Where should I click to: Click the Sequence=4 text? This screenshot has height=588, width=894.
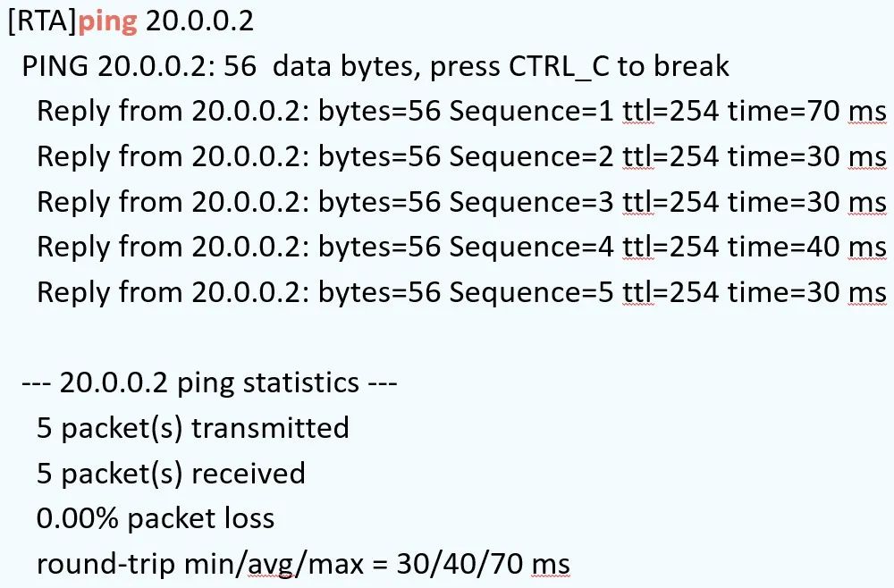(x=531, y=248)
